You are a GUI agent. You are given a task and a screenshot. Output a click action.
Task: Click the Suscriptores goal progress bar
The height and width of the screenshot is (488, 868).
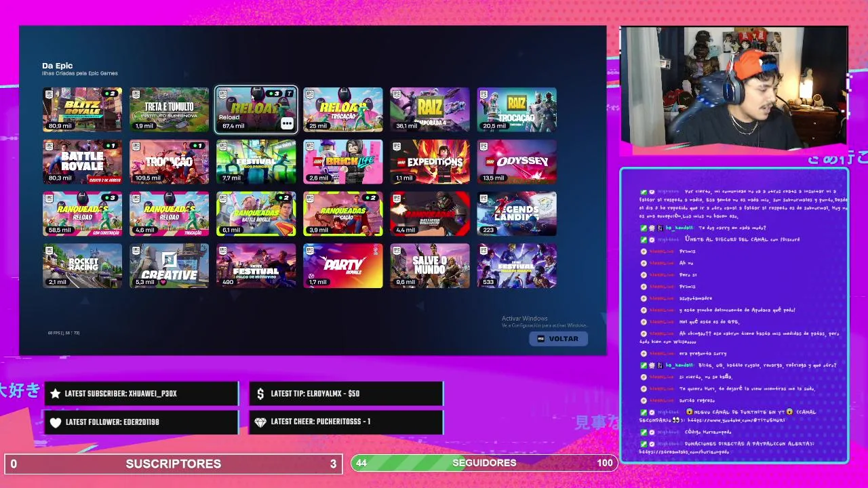[x=173, y=464]
